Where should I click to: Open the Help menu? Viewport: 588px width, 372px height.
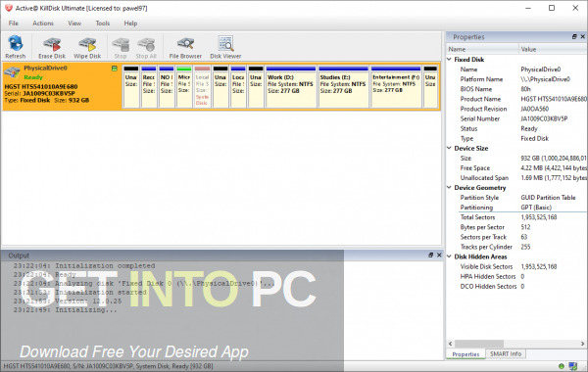click(130, 23)
